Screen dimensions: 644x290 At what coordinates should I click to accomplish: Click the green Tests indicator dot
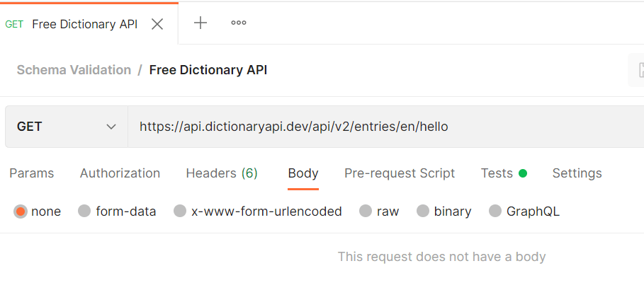(x=523, y=173)
